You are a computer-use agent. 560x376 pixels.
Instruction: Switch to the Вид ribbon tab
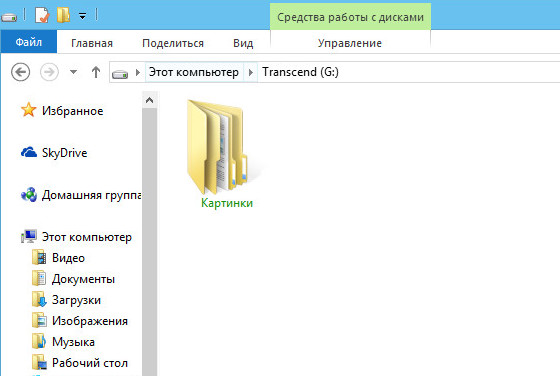point(243,43)
